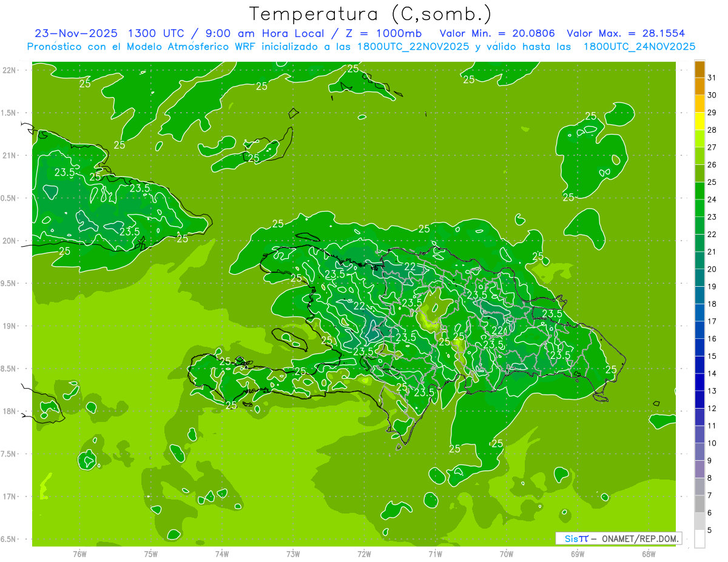This screenshot has width=728, height=562.
Task: Pick the yellow swatch between 28 and 29
Action: click(699, 121)
